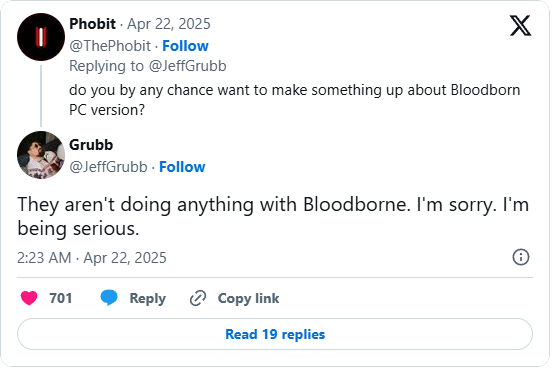Screen dimensions: 552x369
Task: Click the Reply text label
Action: [148, 299]
